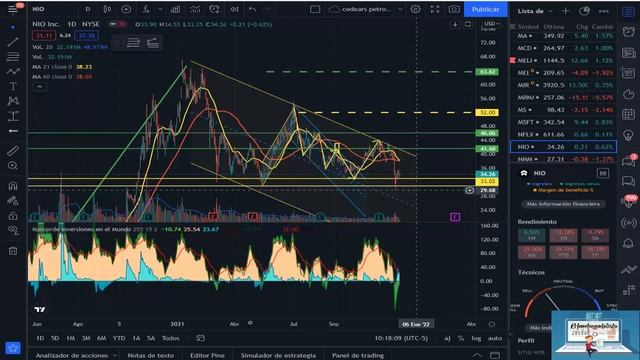Open the indicators menu
This screenshot has height=360, width=640.
[x=146, y=9]
